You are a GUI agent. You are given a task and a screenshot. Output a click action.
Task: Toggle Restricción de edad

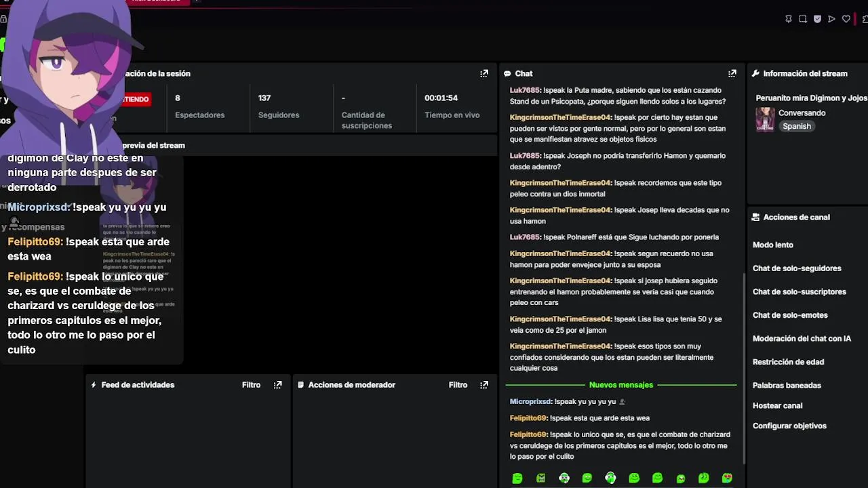tap(788, 362)
